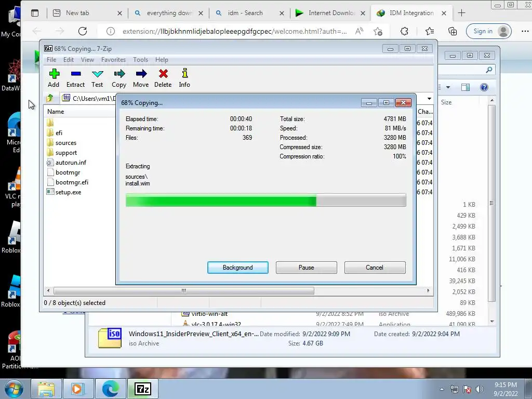Viewport: 532px width, 399px height.
Task: Click the up-folder icon beside the path box
Action: 50,98
